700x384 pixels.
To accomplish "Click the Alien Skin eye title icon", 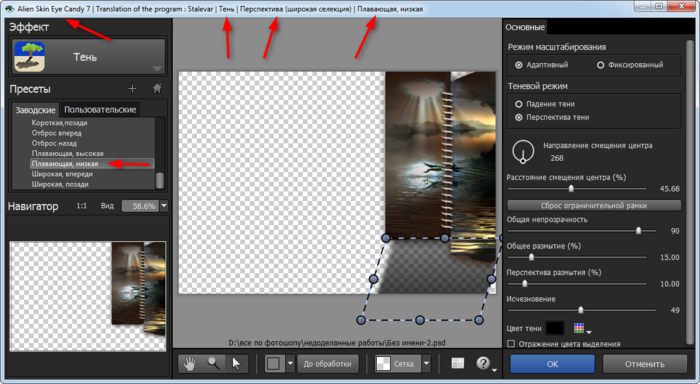I will [9, 8].
